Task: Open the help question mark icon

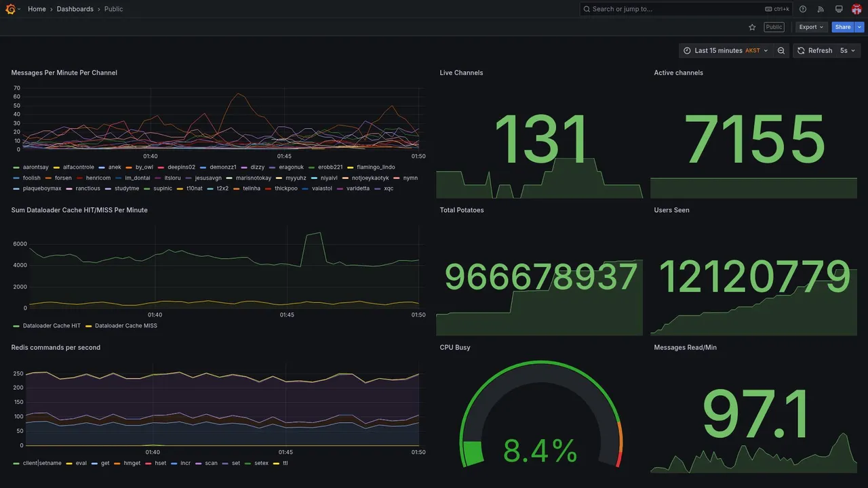Action: (803, 9)
